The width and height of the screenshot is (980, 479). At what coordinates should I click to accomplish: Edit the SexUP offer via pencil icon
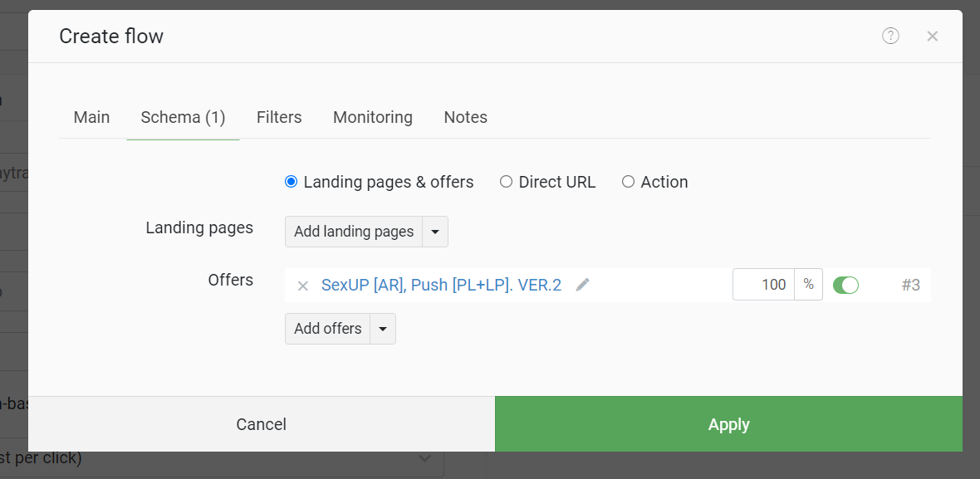point(582,285)
